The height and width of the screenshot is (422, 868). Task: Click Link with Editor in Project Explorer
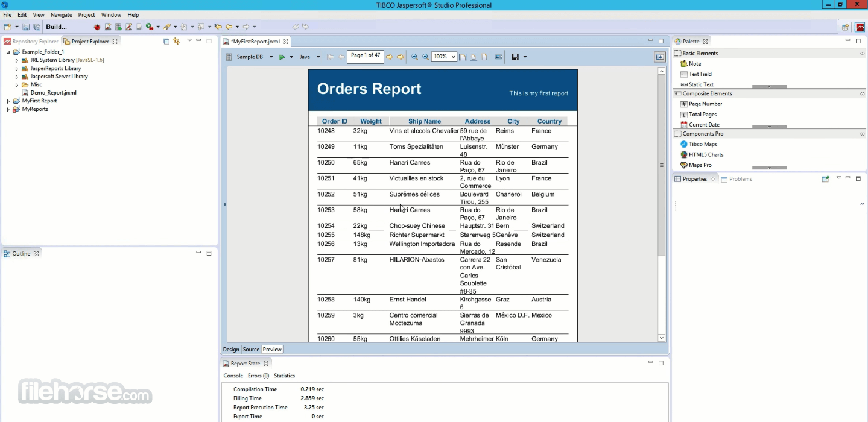(177, 41)
